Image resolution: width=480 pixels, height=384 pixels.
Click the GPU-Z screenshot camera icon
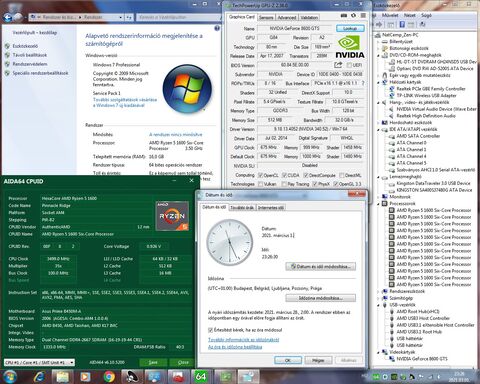pyautogui.click(x=344, y=16)
